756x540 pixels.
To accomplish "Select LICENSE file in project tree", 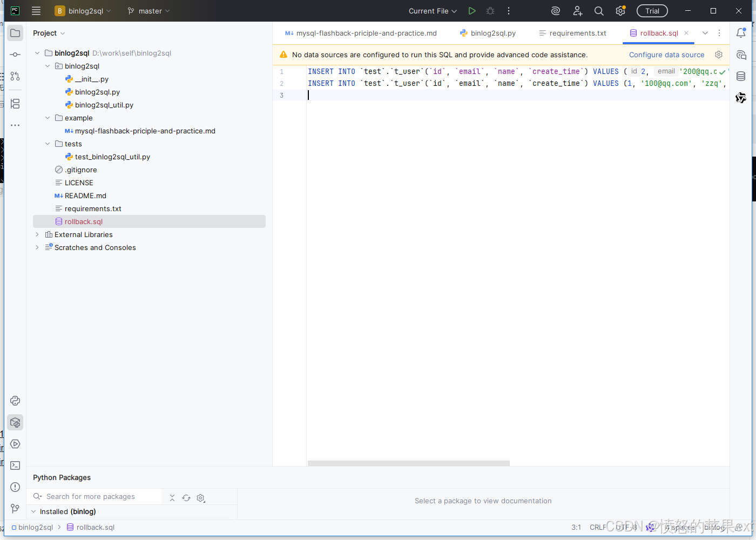I will (74, 183).
